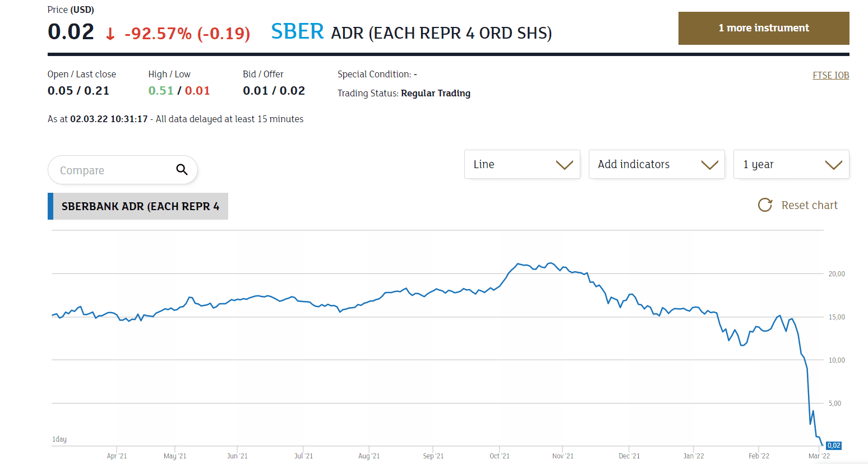Click the Price (USD) label
The height and width of the screenshot is (464, 868).
[x=71, y=10]
